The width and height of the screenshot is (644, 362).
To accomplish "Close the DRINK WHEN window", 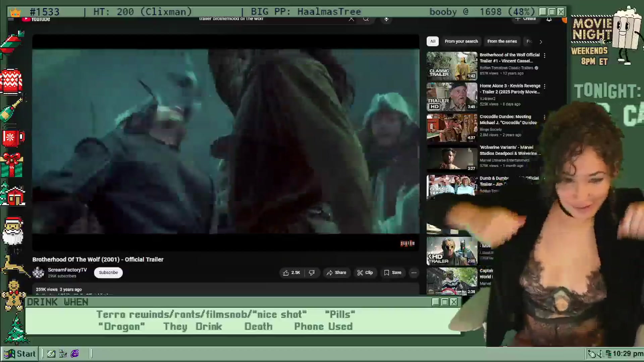I will [x=454, y=302].
